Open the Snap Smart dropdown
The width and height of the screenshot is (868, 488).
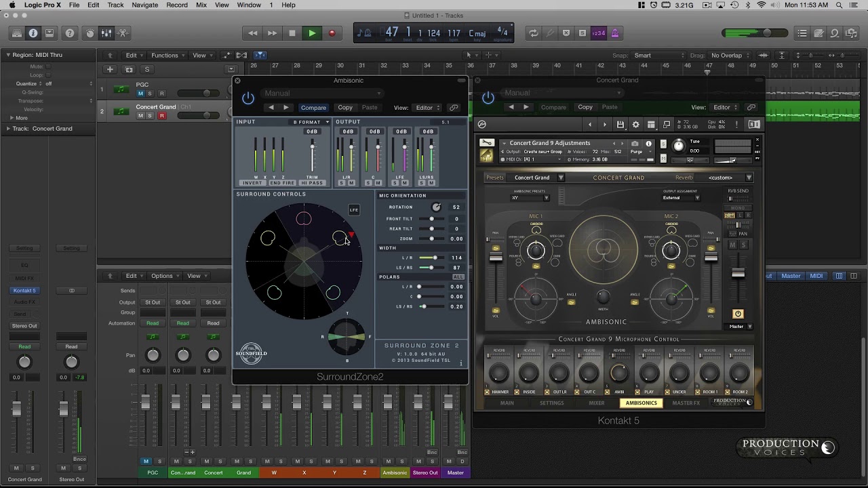pyautogui.click(x=658, y=56)
